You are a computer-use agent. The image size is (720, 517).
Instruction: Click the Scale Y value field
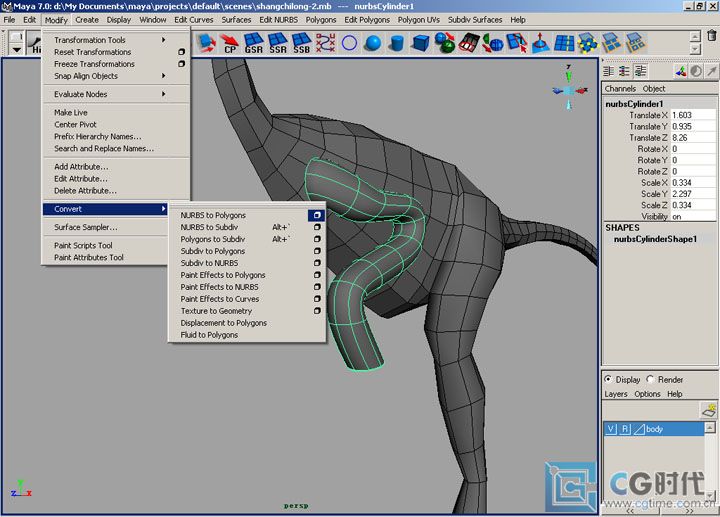(x=692, y=194)
